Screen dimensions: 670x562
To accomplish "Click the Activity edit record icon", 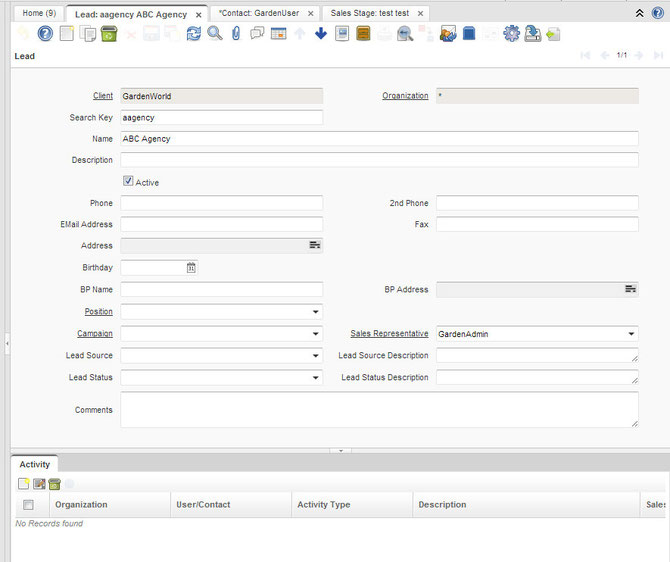I will coord(39,483).
